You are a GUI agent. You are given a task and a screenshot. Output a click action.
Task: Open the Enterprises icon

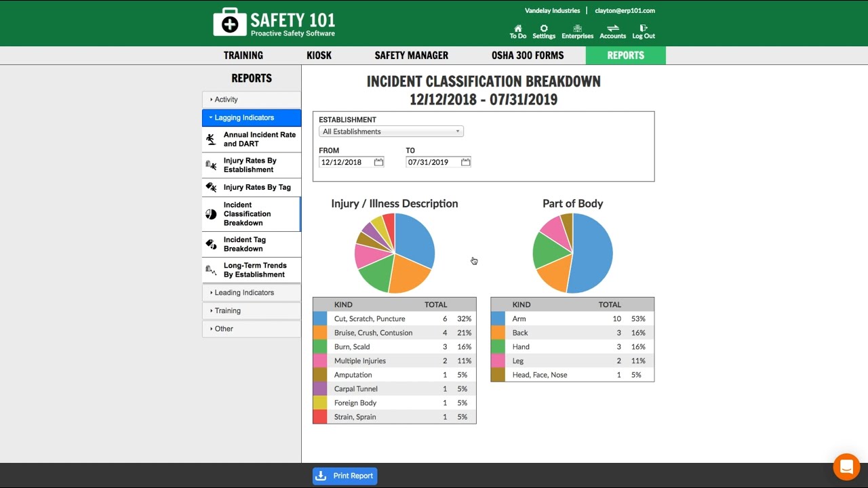pyautogui.click(x=577, y=28)
